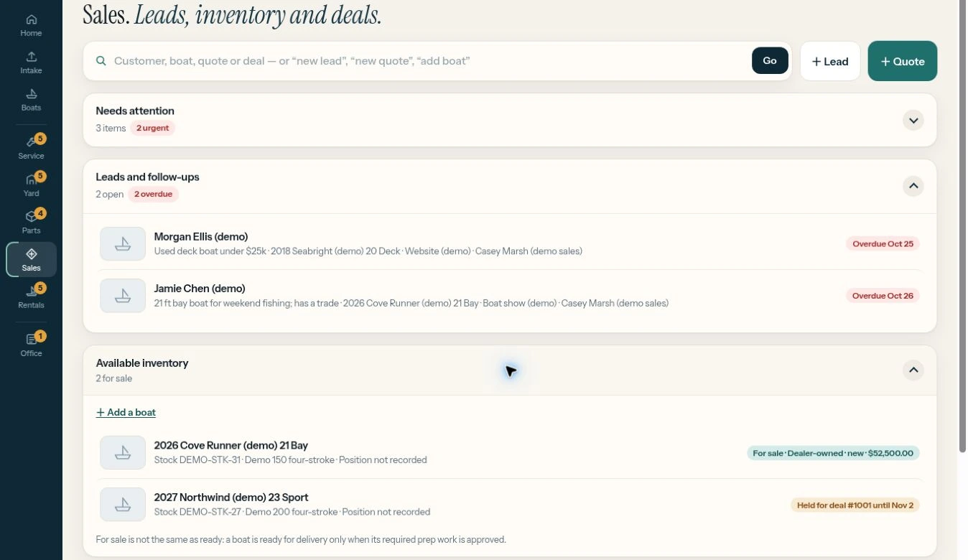Select the Sales sidebar item

[31, 259]
